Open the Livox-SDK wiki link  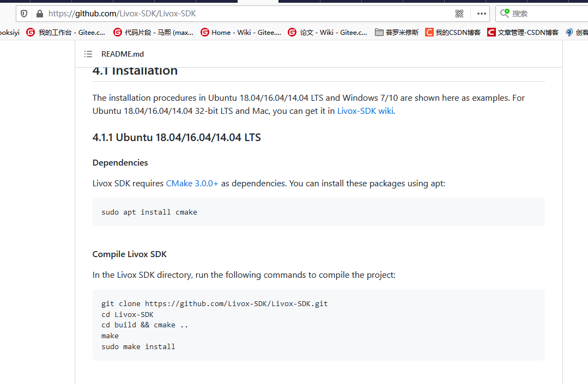point(365,111)
